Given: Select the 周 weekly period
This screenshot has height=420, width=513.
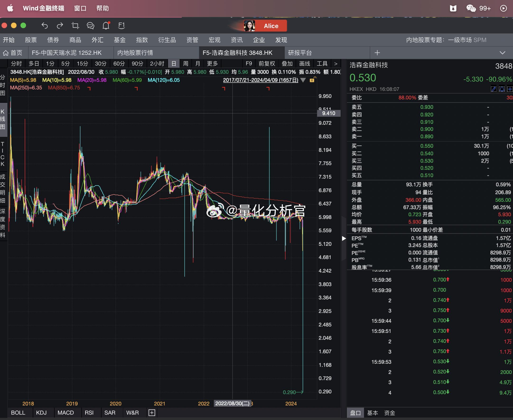Looking at the screenshot, I should (x=186, y=64).
